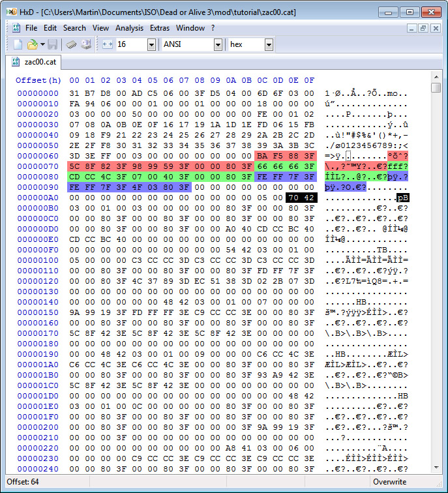Open the Analysis menu

(129, 28)
